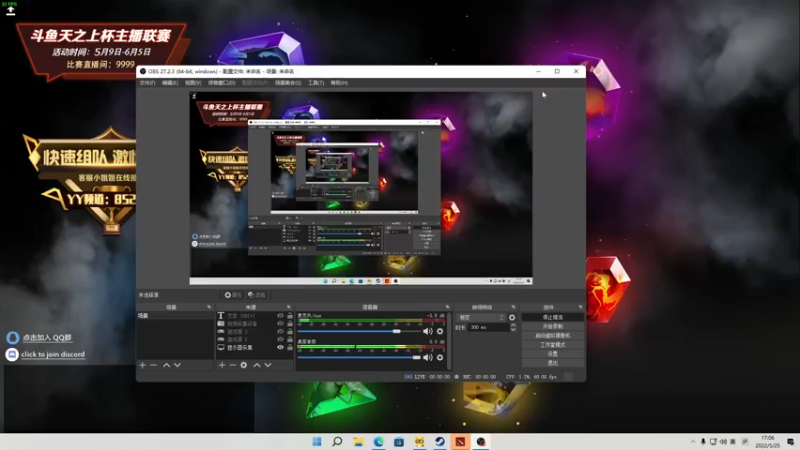
Task: Move the scene down in the Scenes panel
Action: pos(178,365)
